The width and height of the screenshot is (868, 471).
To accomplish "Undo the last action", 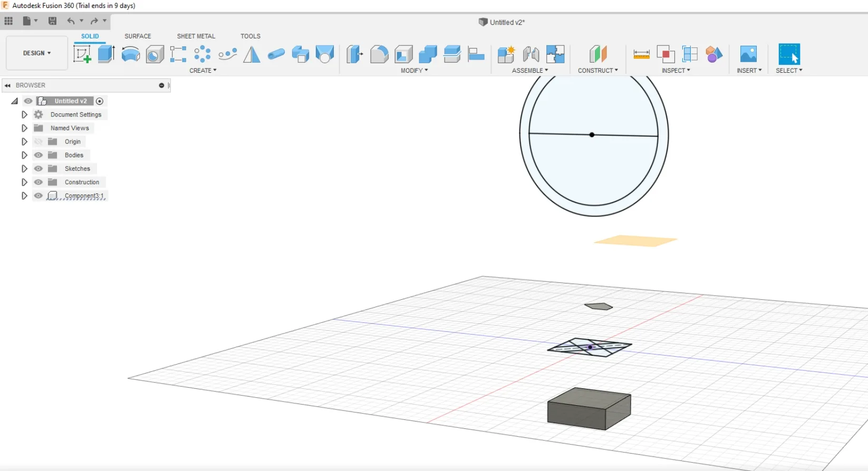I will 71,21.
